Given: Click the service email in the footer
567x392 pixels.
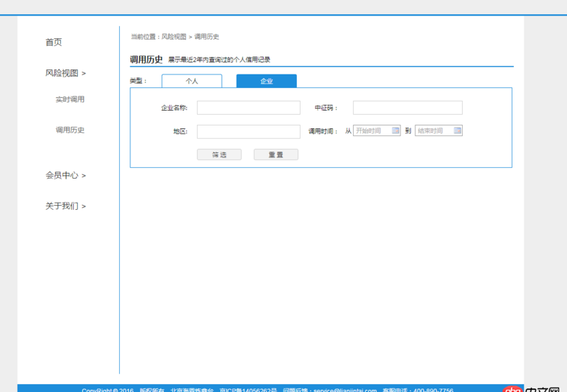Looking at the screenshot, I should (345, 390).
